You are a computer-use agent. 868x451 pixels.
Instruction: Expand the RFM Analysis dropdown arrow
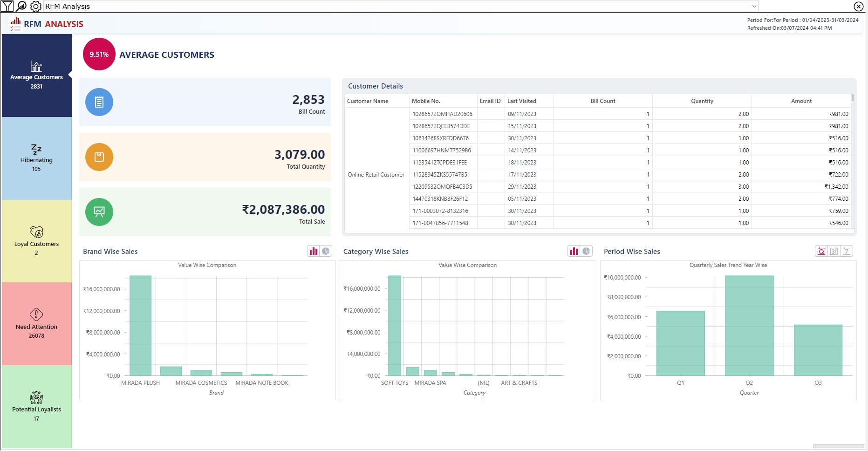point(754,7)
